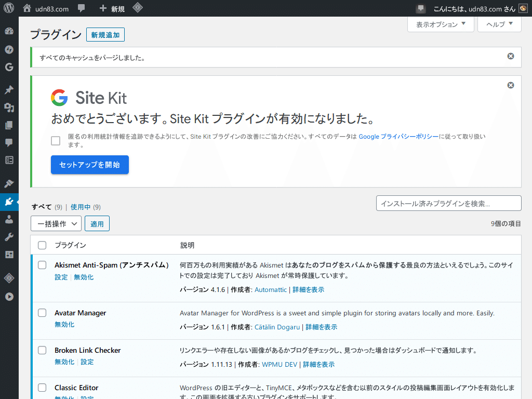532x399 pixels.
Task: Open Posts pushpin icon in sidebar
Action: 9,89
